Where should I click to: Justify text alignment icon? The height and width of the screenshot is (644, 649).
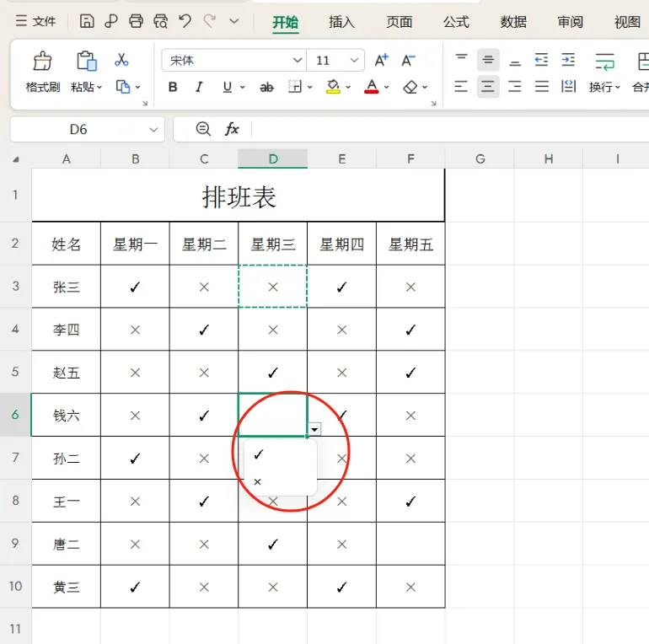[x=541, y=87]
